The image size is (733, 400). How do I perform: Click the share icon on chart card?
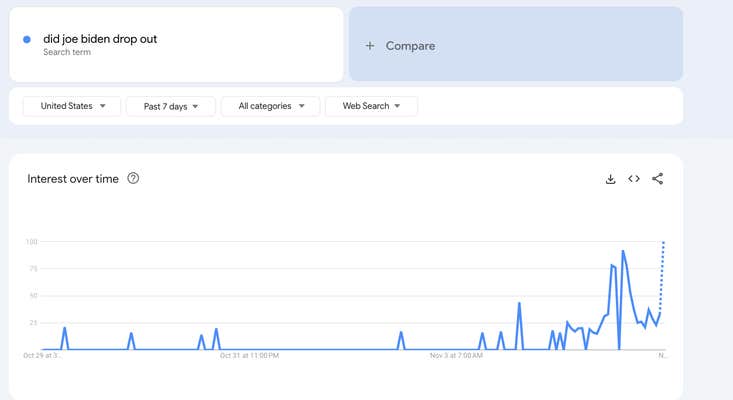coord(657,179)
